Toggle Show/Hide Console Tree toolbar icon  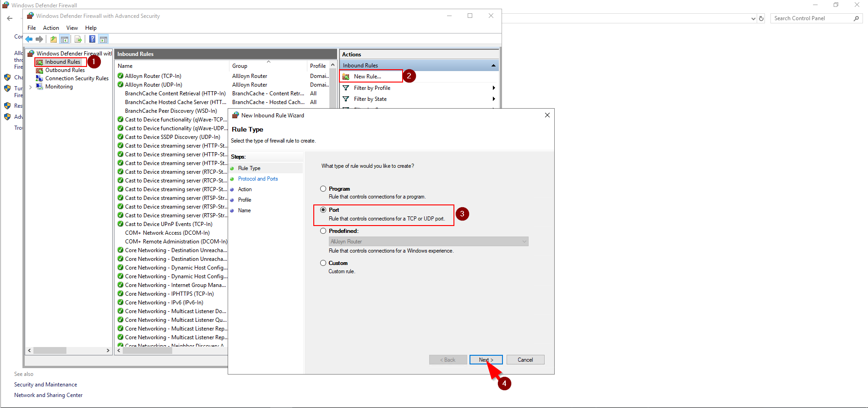pyautogui.click(x=65, y=39)
